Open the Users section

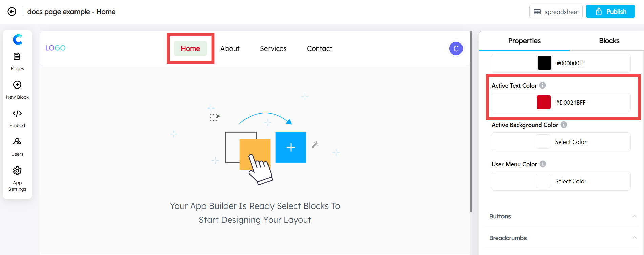click(17, 147)
